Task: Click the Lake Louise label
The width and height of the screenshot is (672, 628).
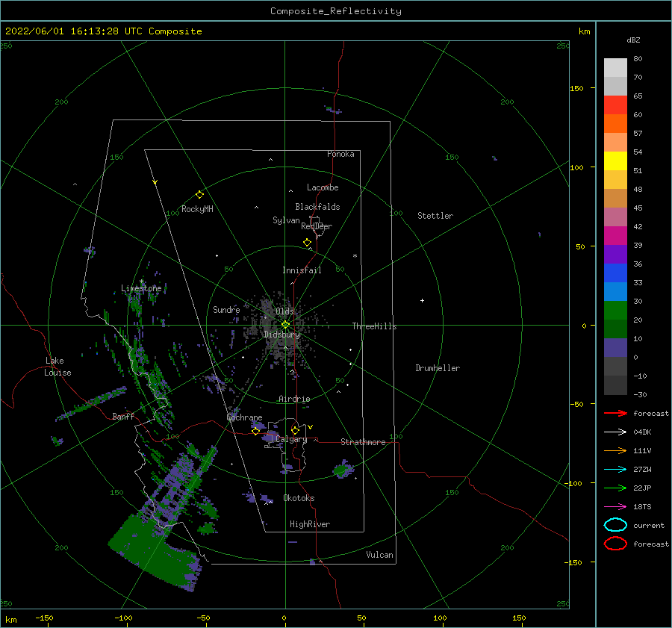Action: pos(57,367)
